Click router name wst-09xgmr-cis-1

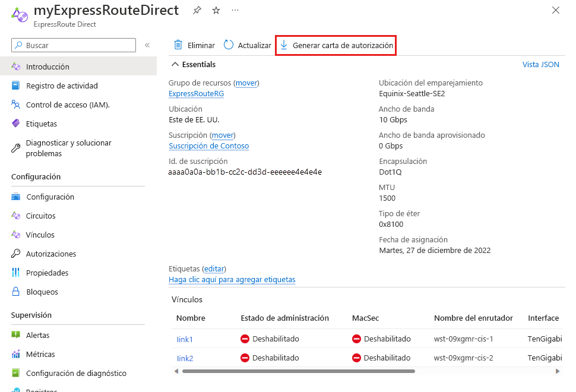pyautogui.click(x=463, y=339)
